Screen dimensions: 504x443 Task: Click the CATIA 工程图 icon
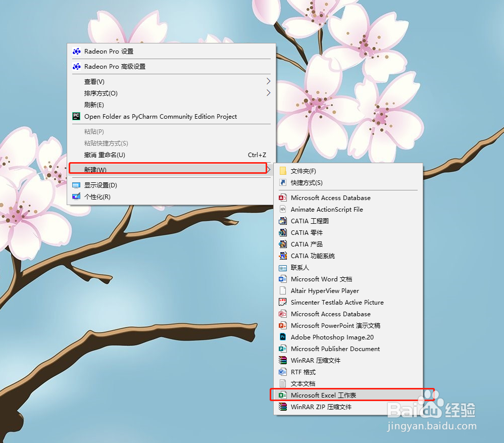(x=283, y=221)
